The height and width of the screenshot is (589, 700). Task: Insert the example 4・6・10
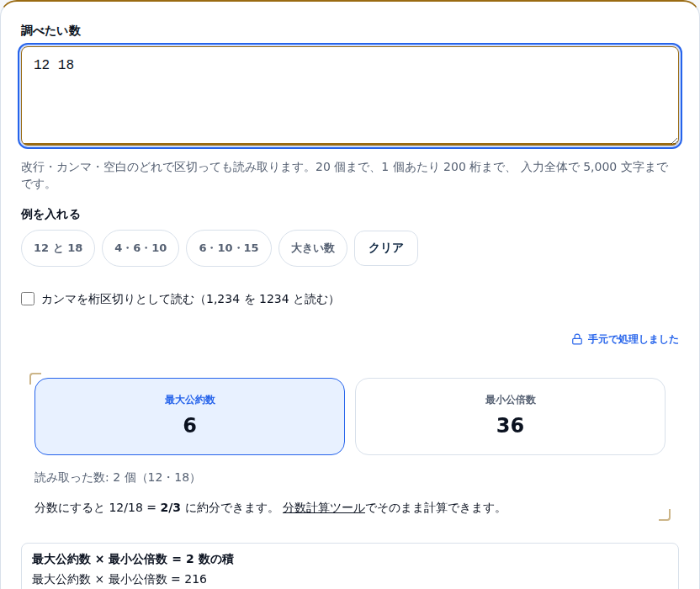point(141,248)
